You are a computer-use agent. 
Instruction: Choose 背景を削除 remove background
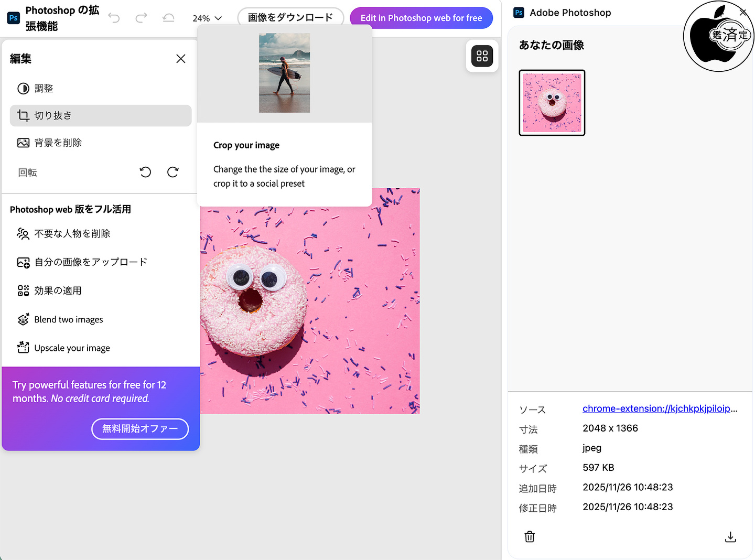coord(58,143)
